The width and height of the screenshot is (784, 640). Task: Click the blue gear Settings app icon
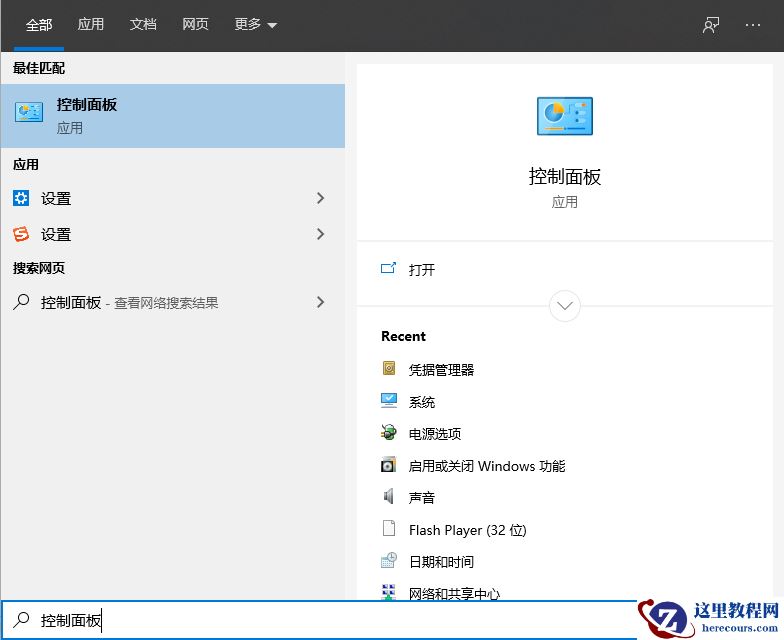pos(21,198)
